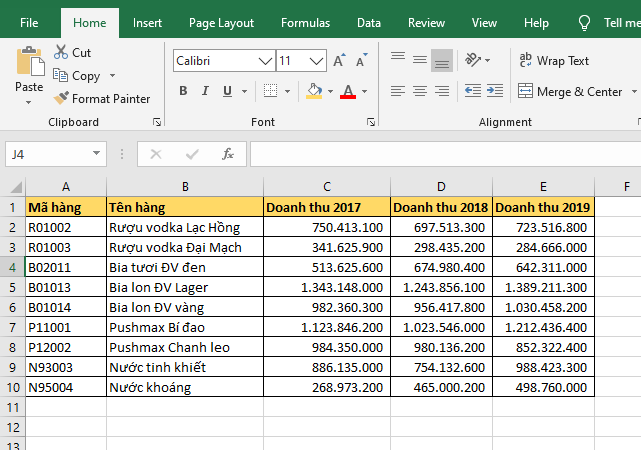
Task: Click the Insert Function fx icon
Action: 228,154
